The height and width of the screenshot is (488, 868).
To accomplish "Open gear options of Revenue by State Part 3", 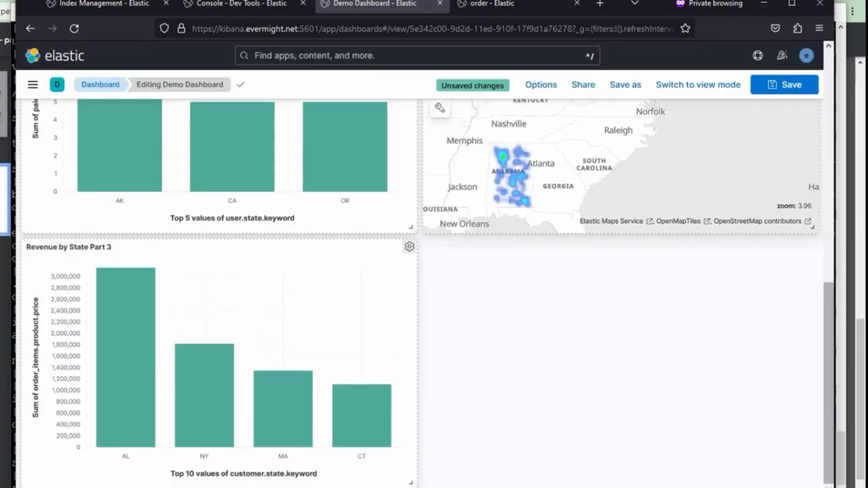I will [x=409, y=247].
